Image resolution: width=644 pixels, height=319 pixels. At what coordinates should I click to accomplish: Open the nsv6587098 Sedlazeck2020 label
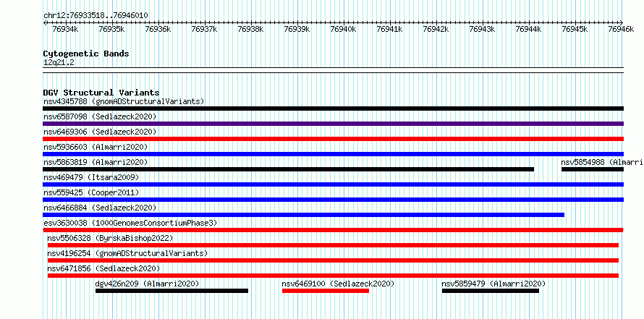click(x=100, y=116)
